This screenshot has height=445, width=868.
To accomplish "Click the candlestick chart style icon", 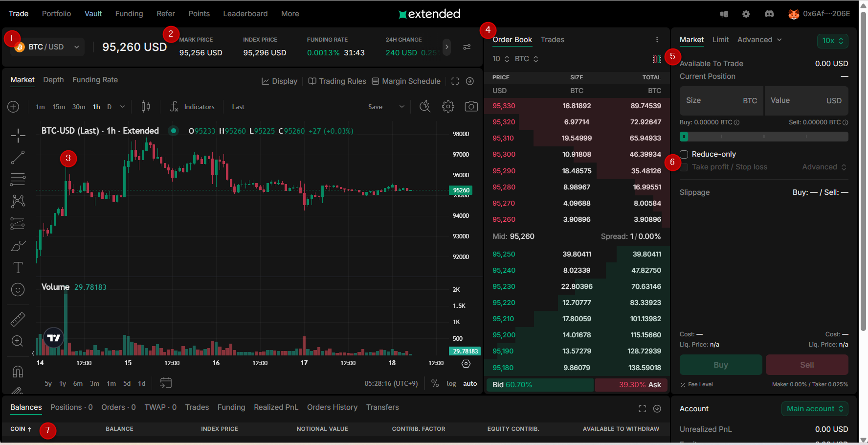I will [146, 107].
